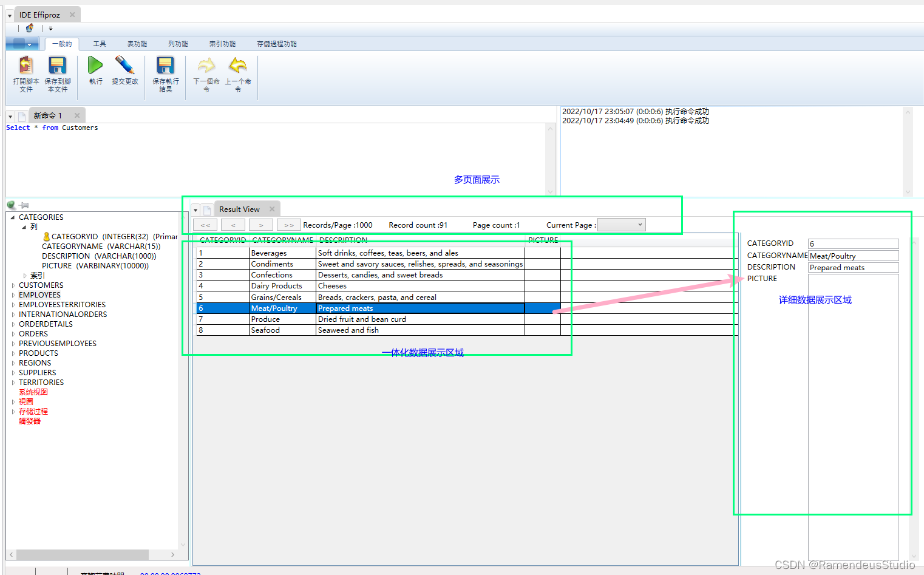The image size is (924, 575).
Task: Click the CATEGORYNAME column header
Action: pos(283,240)
